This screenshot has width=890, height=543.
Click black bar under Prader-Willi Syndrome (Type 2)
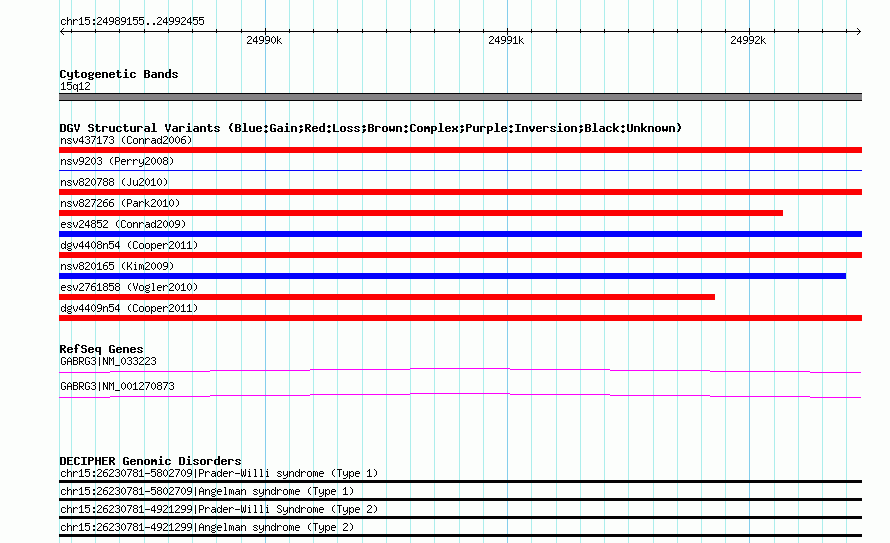460,517
